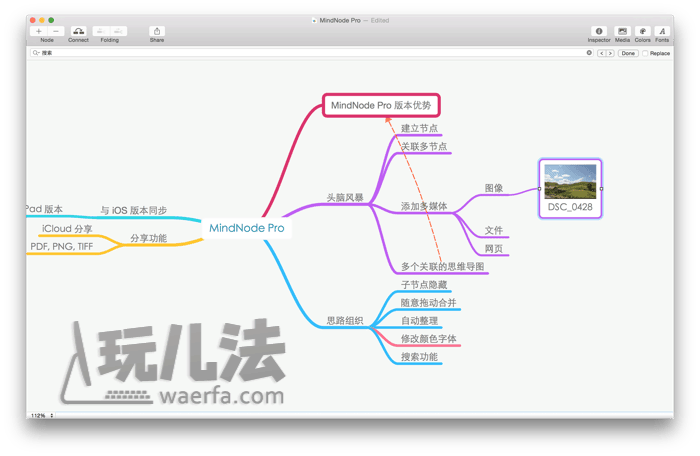This screenshot has height=456, width=700.
Task: Click Done in search bar
Action: coord(628,53)
